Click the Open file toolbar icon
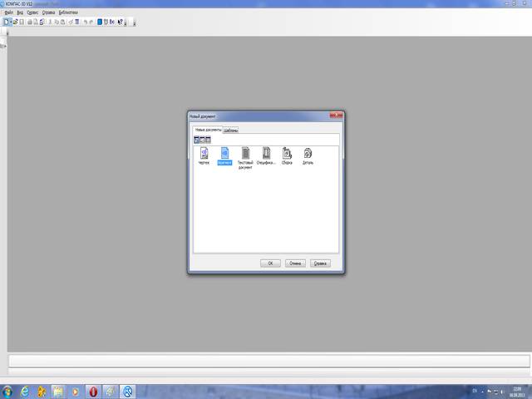 16,22
